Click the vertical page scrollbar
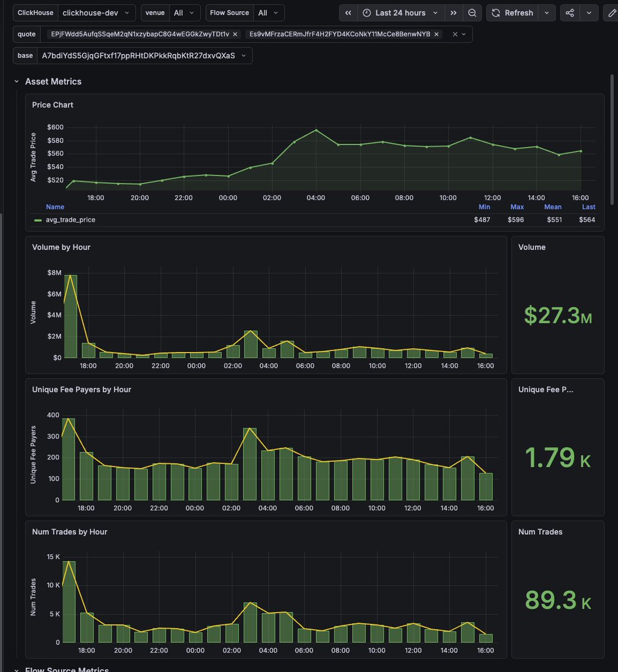 click(x=612, y=140)
